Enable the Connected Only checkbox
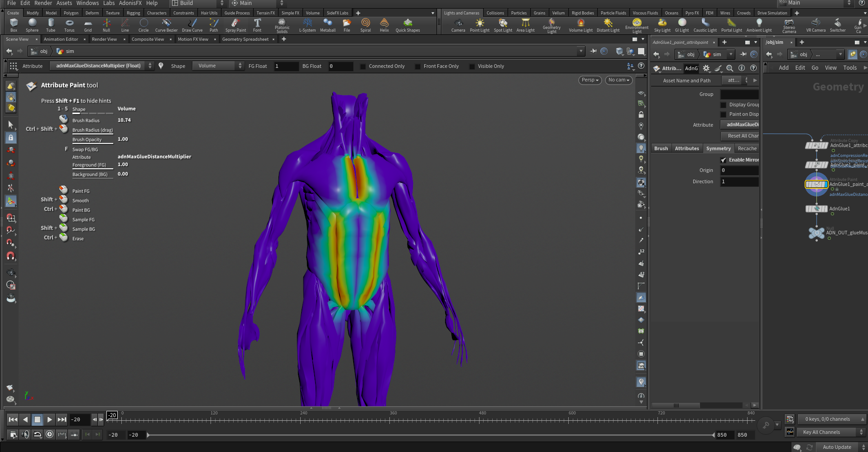The width and height of the screenshot is (868, 452). [x=363, y=67]
